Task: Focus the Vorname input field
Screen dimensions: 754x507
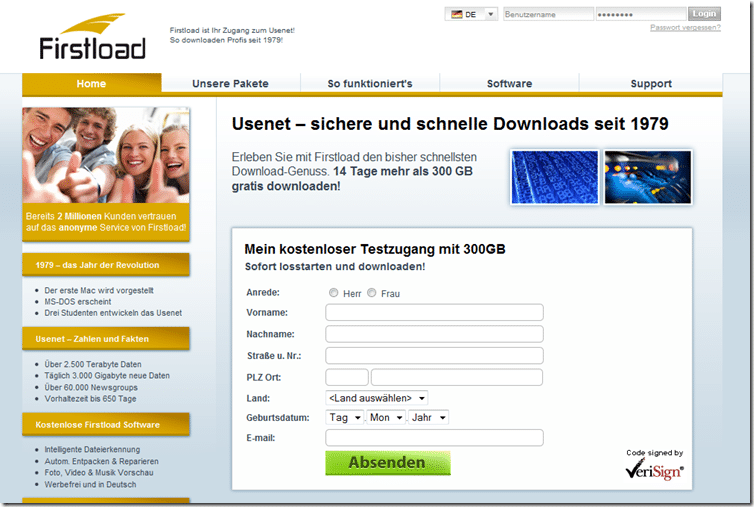Action: (434, 312)
